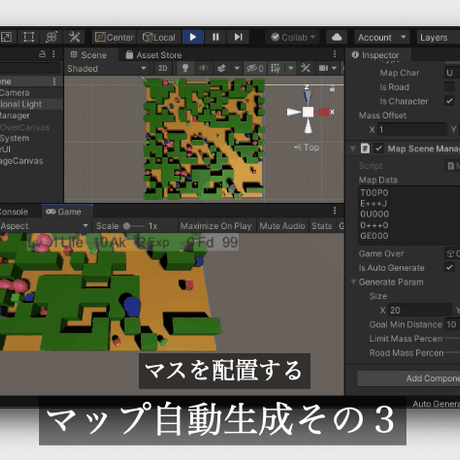This screenshot has height=460, width=460.
Task: Toggle Stats overlay button
Action: (322, 226)
